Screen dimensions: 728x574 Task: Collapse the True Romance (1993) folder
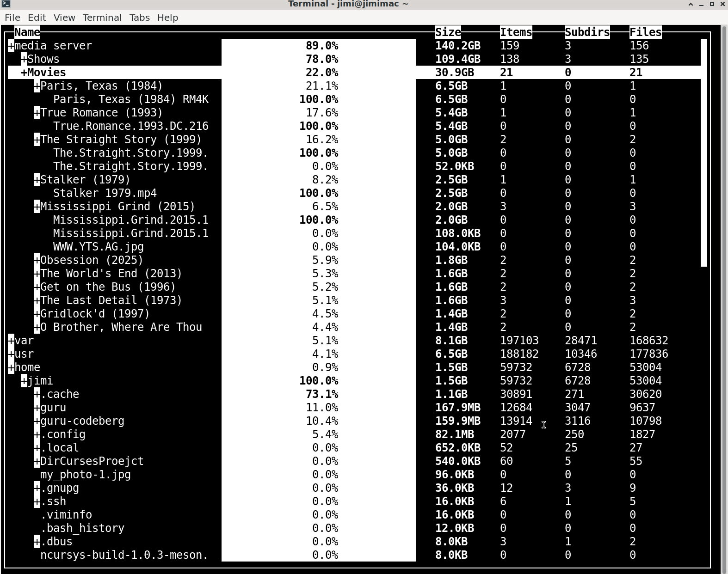pyautogui.click(x=37, y=113)
